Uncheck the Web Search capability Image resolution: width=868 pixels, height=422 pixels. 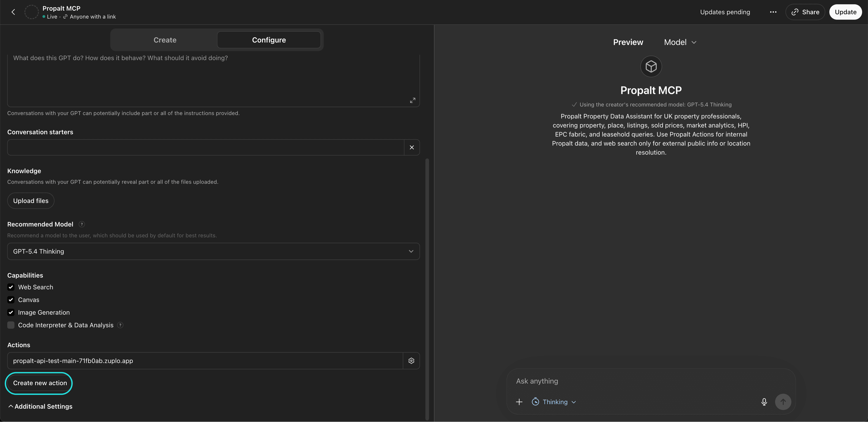(11, 287)
